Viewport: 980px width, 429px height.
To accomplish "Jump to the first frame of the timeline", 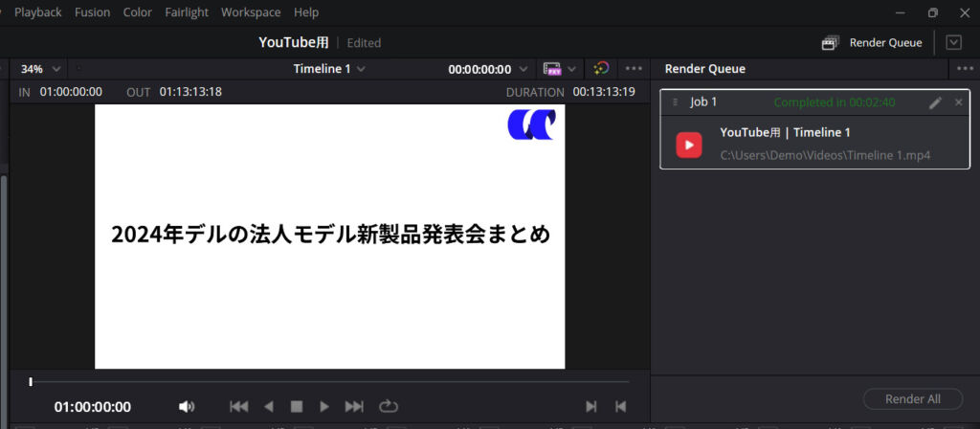I will click(239, 407).
